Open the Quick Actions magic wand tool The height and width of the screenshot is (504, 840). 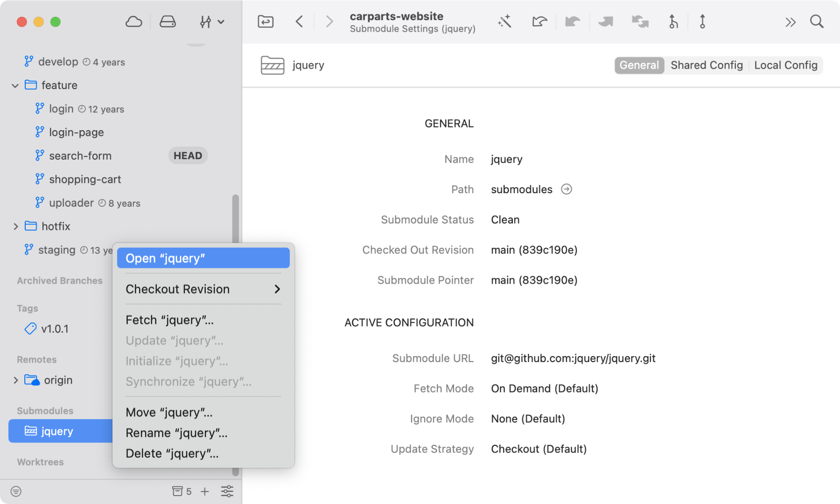[505, 21]
